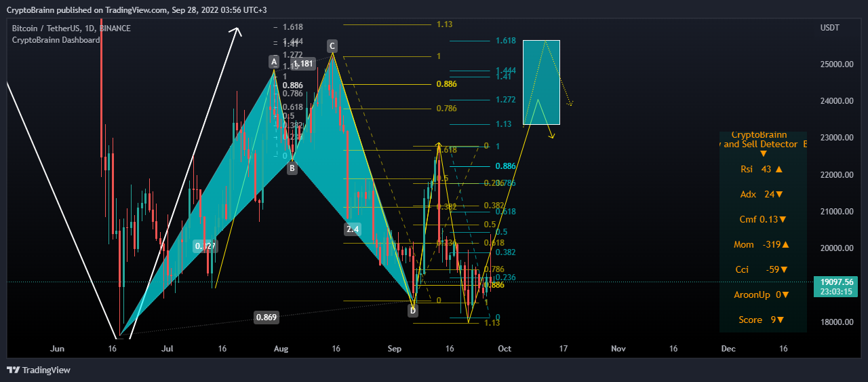This screenshot has width=868, height=382.
Task: Select the cyan projection target box
Action: [541, 82]
